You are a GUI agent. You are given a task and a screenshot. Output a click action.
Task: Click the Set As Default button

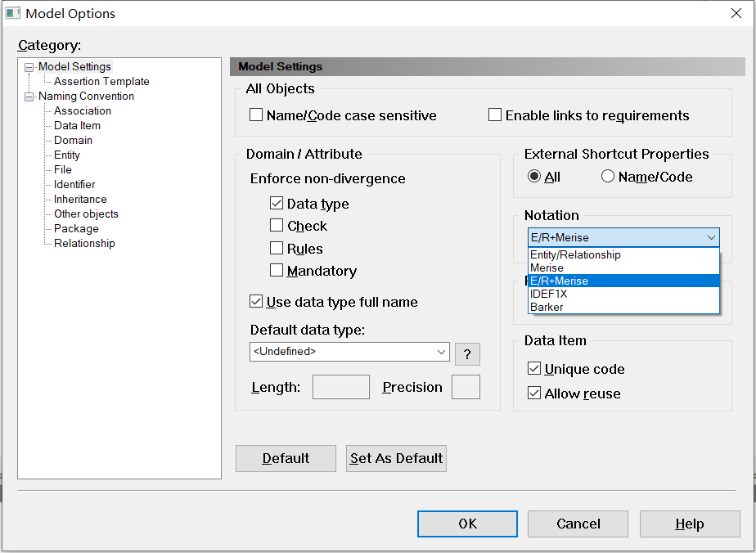396,458
